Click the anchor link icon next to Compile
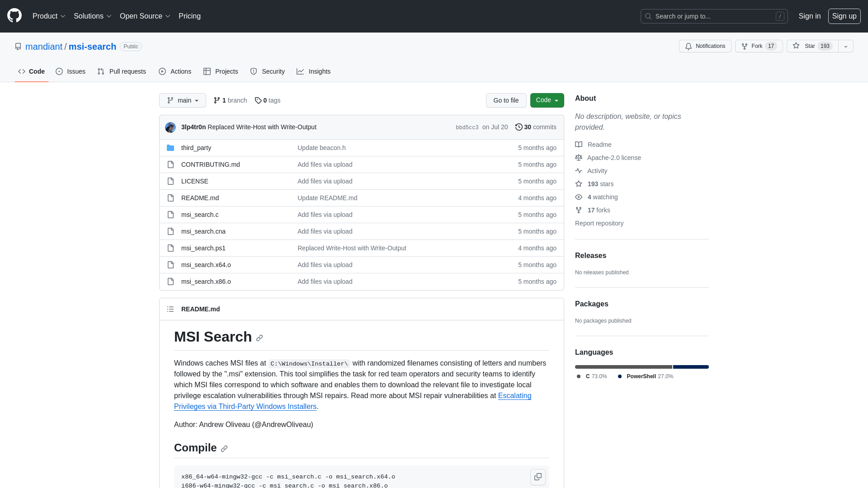 coord(224,449)
